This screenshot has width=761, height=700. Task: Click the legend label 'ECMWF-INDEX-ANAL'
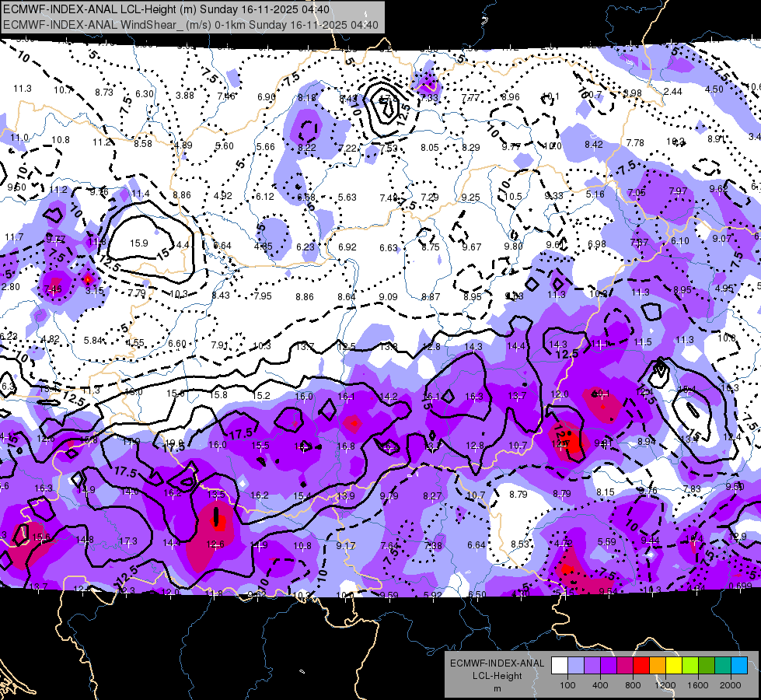(497, 663)
